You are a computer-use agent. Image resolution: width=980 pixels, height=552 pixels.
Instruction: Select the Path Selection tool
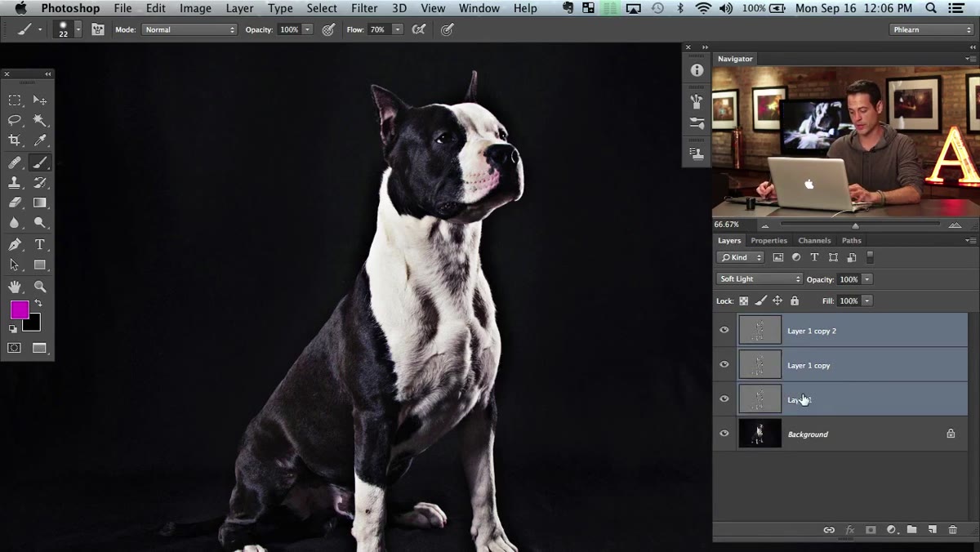[15, 265]
